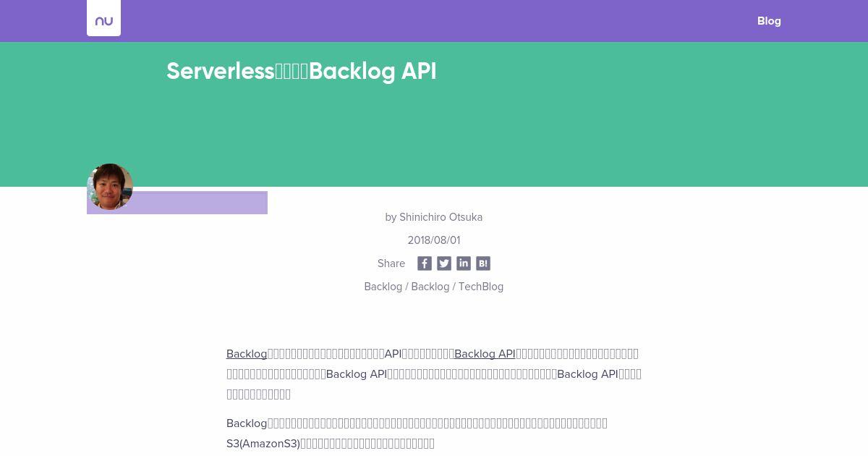Image resolution: width=868 pixels, height=456 pixels.
Task: Share the article on LinkedIn
Action: tap(464, 263)
